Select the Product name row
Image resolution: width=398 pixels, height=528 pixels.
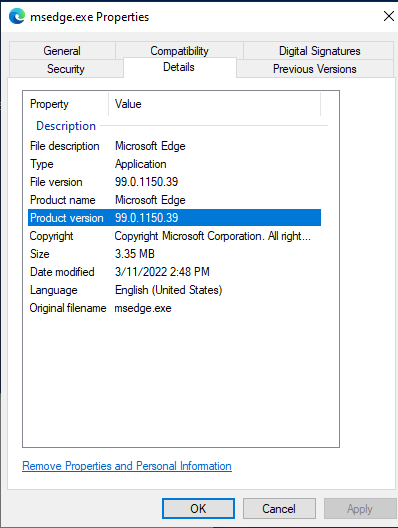pyautogui.click(x=174, y=200)
